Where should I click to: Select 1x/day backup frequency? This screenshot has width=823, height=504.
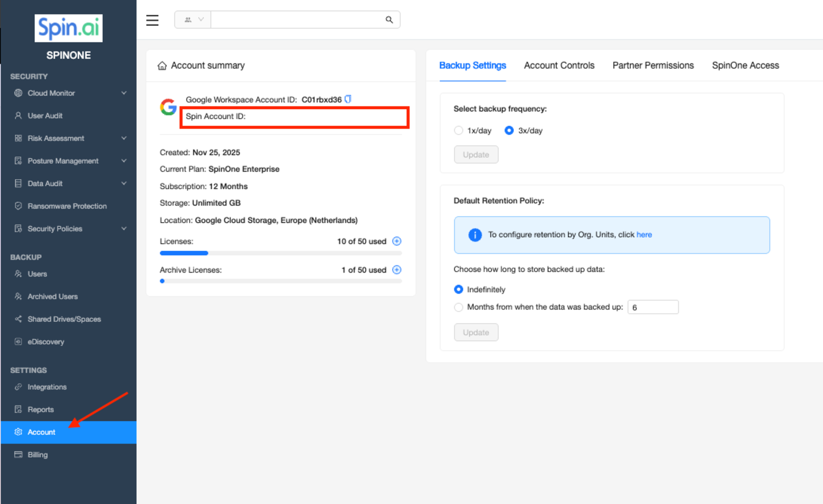pyautogui.click(x=459, y=130)
